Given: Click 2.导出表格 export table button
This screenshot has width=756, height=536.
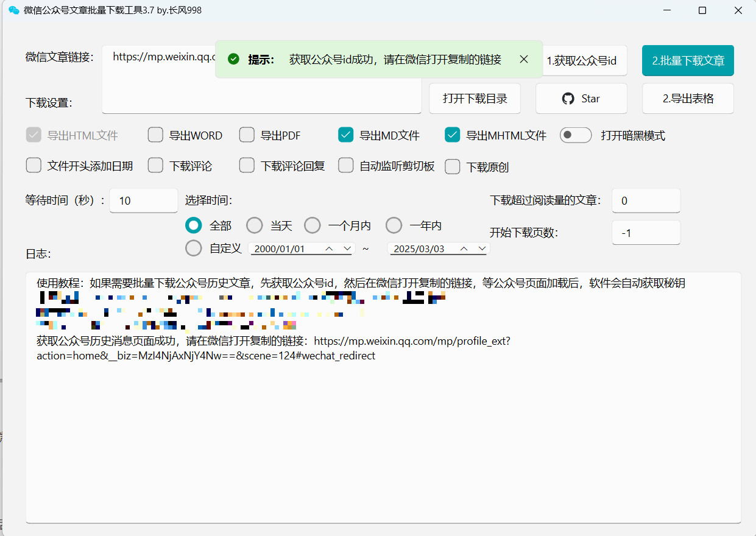Looking at the screenshot, I should pyautogui.click(x=688, y=99).
